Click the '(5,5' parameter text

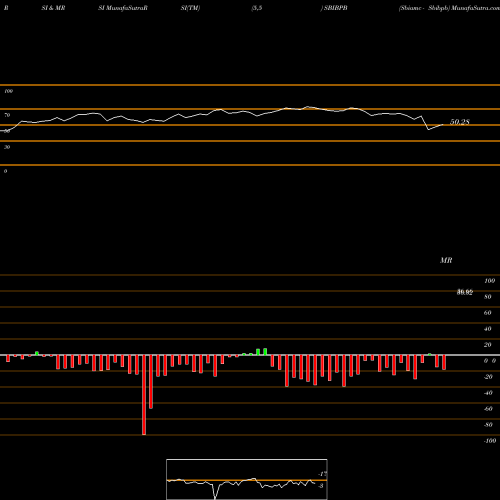coord(257,8)
